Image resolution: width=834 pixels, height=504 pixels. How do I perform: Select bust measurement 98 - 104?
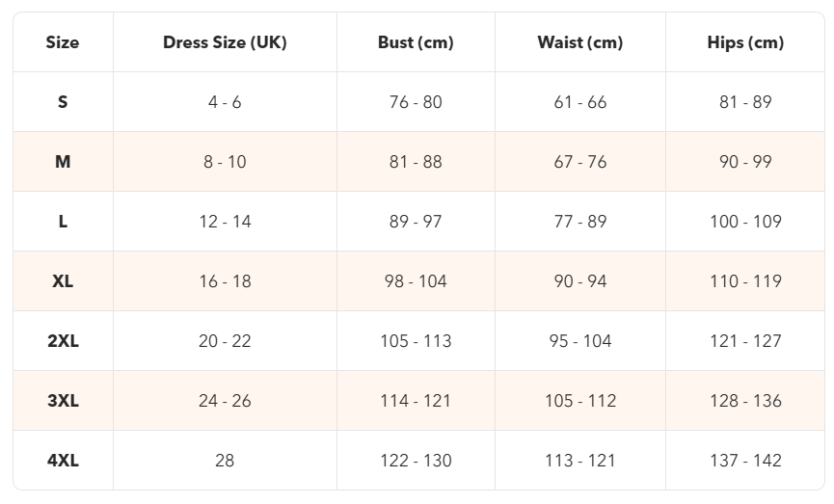[x=416, y=281]
